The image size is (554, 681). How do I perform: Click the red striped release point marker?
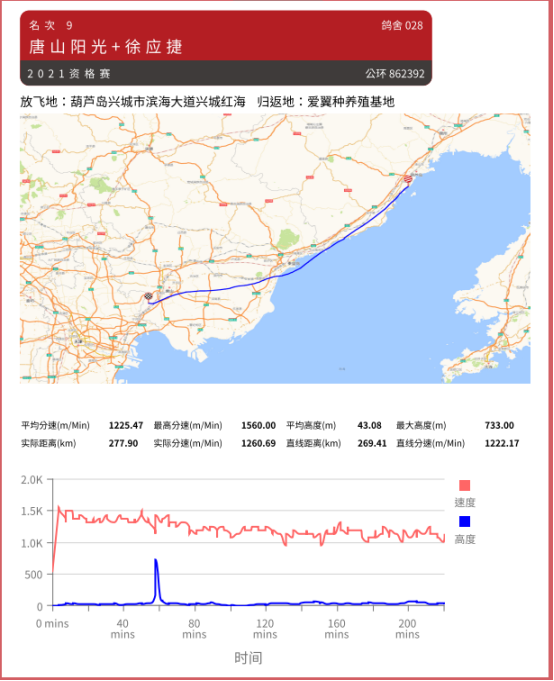(x=408, y=179)
